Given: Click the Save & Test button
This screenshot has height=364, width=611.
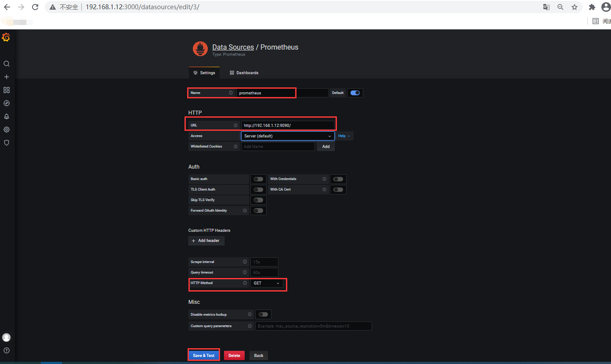Looking at the screenshot, I should pyautogui.click(x=203, y=355).
